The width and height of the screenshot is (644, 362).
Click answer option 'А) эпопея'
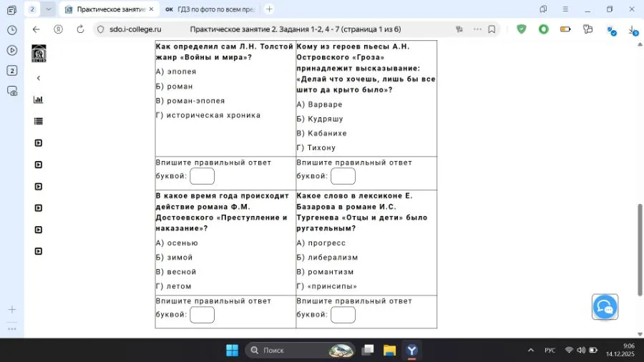pos(176,72)
